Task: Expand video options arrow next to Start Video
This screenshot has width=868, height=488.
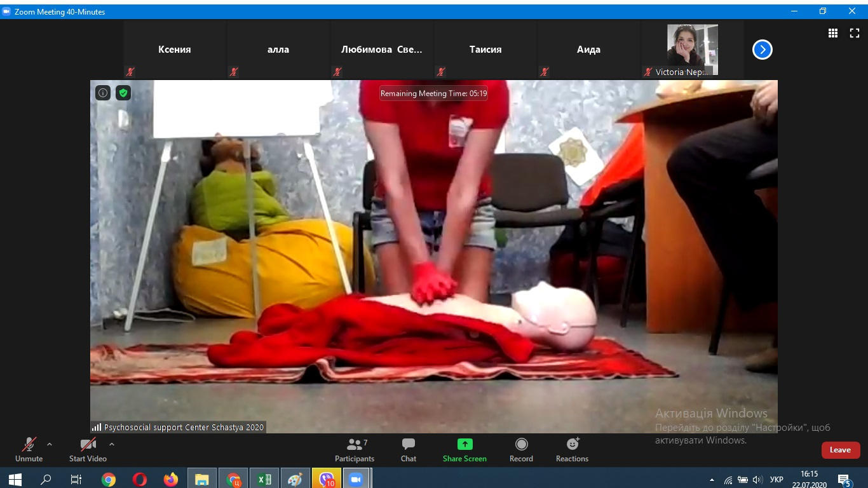Action: [x=112, y=444]
